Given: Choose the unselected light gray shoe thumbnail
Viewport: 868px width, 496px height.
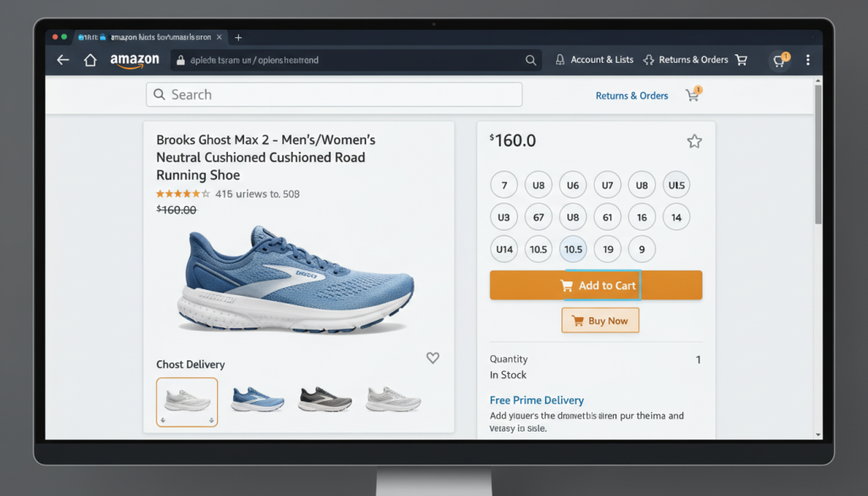Looking at the screenshot, I should tap(393, 399).
